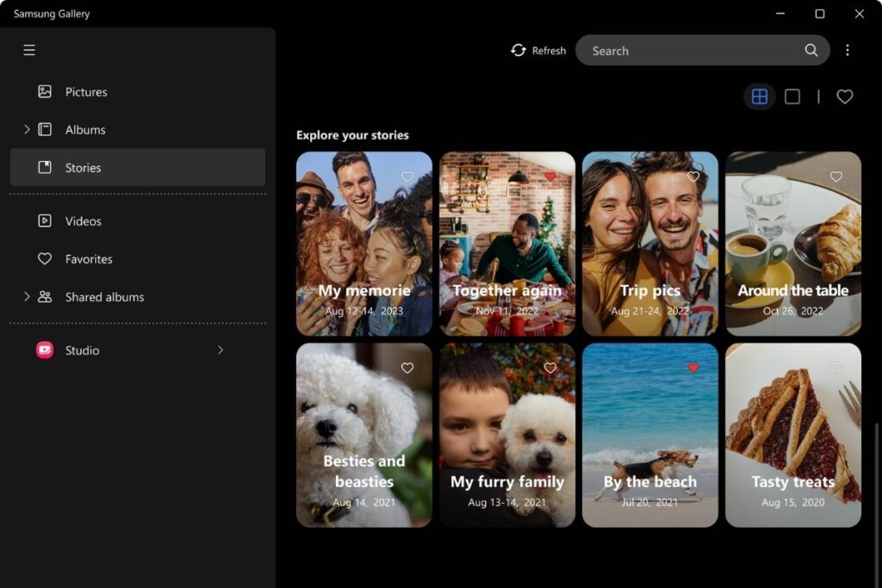Unfavorite the By the beach story

693,368
